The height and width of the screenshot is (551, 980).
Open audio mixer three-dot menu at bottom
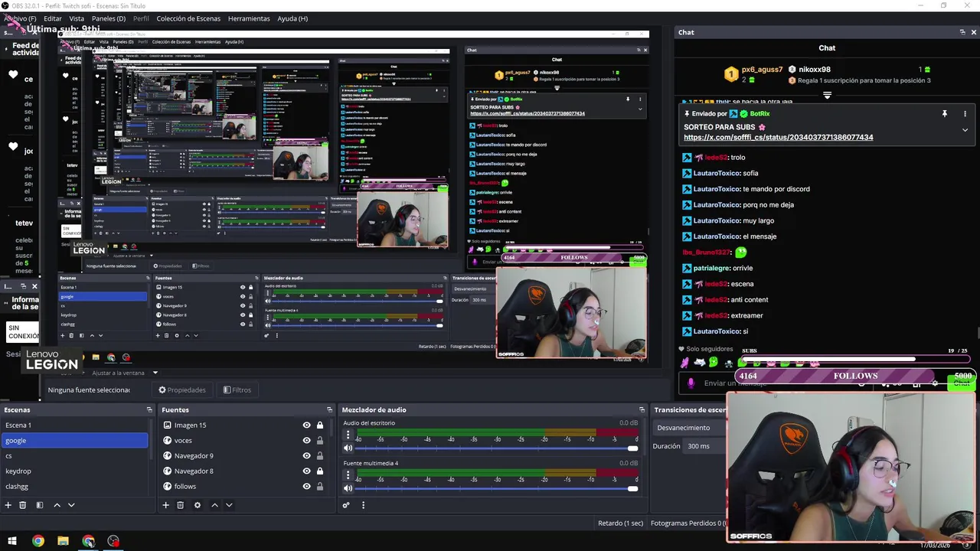pos(363,505)
